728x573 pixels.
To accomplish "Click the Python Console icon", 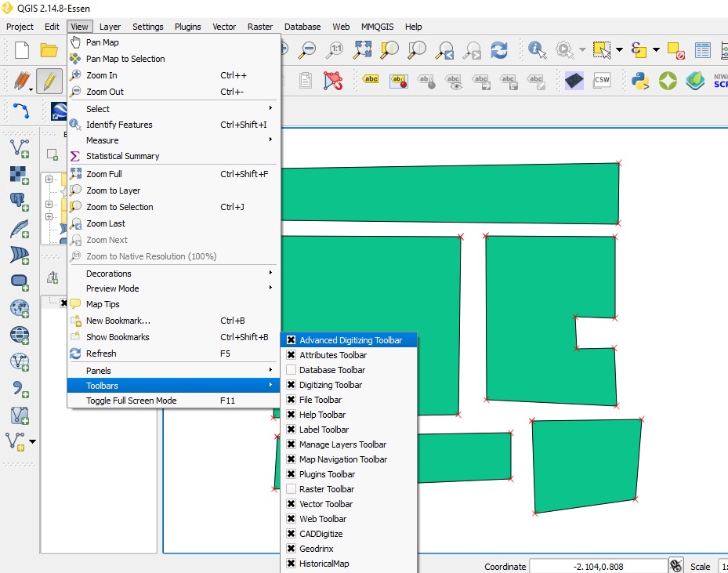I will [640, 81].
